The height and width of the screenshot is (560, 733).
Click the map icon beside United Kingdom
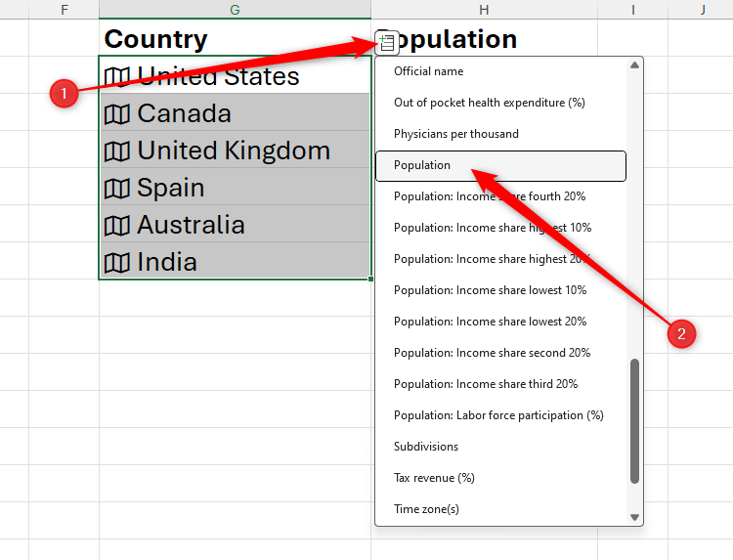(117, 151)
